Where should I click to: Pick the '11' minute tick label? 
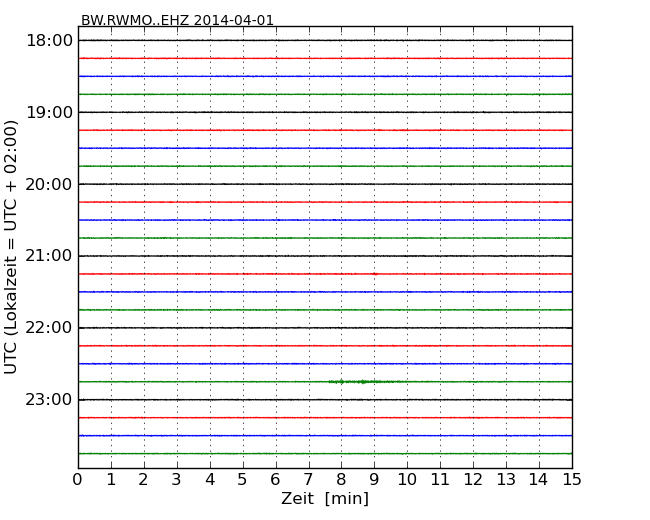coord(440,480)
